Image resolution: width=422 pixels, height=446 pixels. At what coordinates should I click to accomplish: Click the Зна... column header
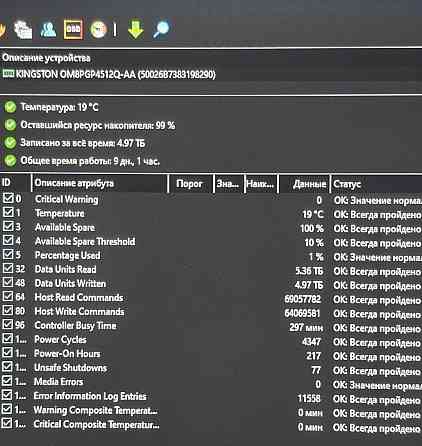pyautogui.click(x=229, y=183)
